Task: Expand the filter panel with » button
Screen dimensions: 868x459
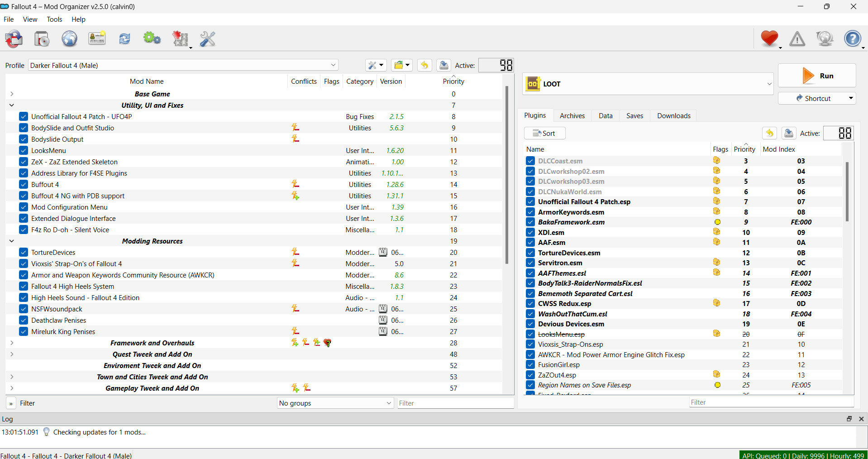Action: click(x=11, y=403)
